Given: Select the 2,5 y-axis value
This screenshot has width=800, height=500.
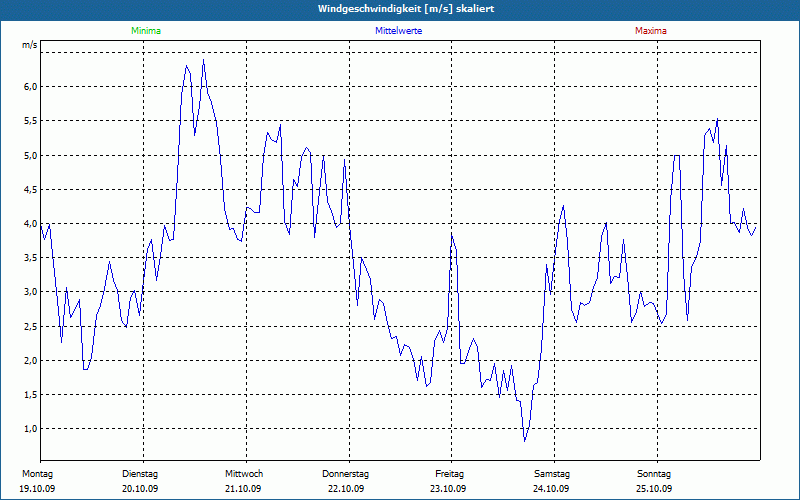Looking at the screenshot, I should point(31,326).
